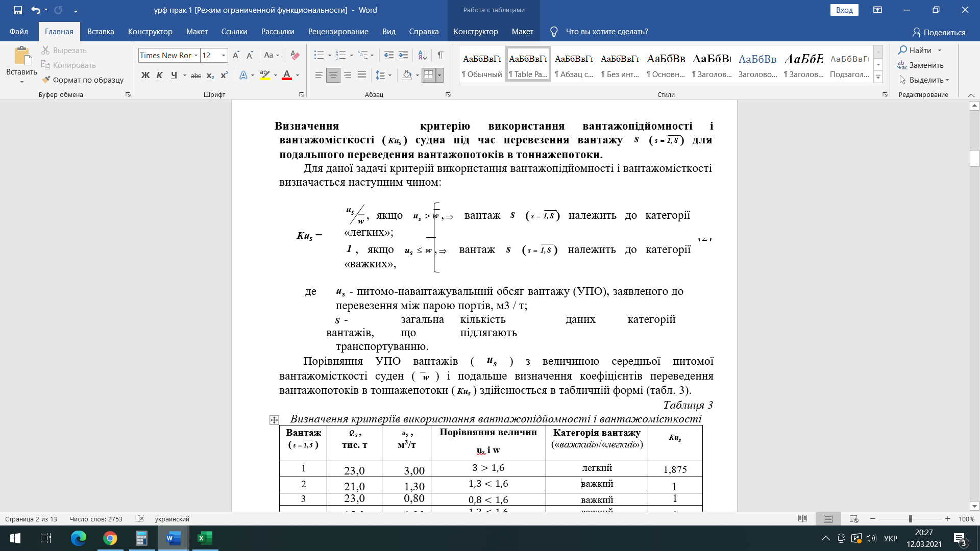The width and height of the screenshot is (980, 551).
Task: Toggle italic formatting К
Action: click(x=159, y=76)
